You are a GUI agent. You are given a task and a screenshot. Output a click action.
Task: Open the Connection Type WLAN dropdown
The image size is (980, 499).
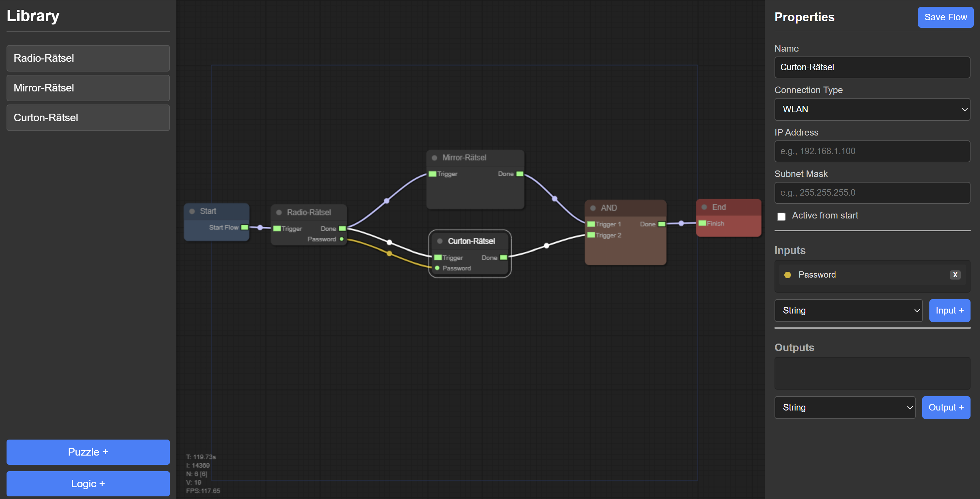click(x=872, y=109)
